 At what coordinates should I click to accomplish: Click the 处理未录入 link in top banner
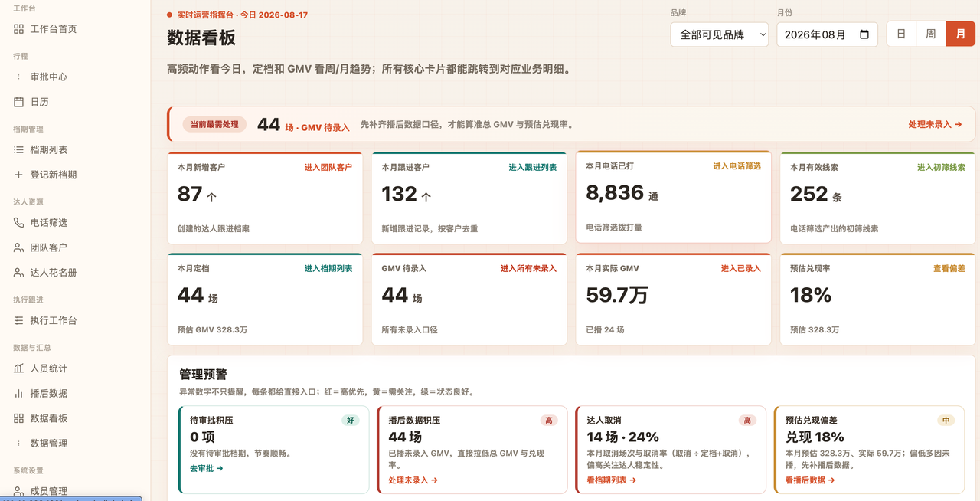click(x=935, y=124)
